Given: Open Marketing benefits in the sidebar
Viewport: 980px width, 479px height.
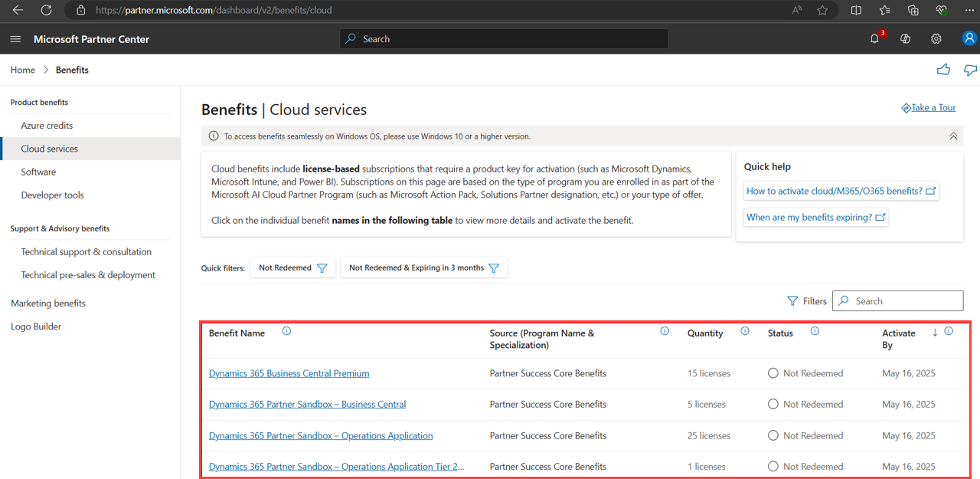Looking at the screenshot, I should [48, 303].
